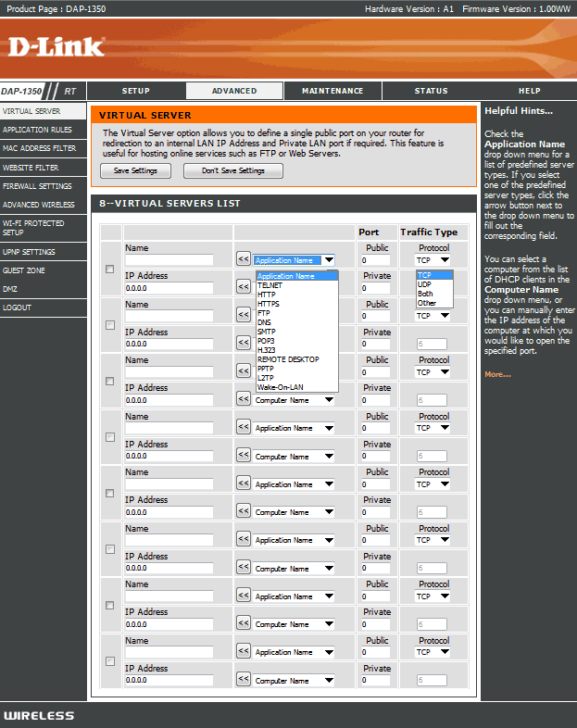The width and height of the screenshot is (577, 728).
Task: Expand the last row's Computer Name dropdown
Action: (295, 681)
